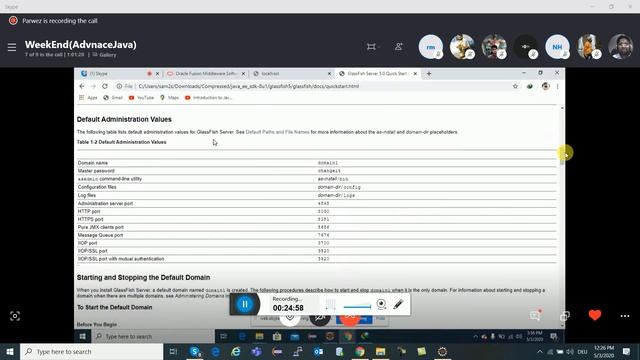Select the 'Master password' table row text
The height and width of the screenshot is (360, 640).
96,171
